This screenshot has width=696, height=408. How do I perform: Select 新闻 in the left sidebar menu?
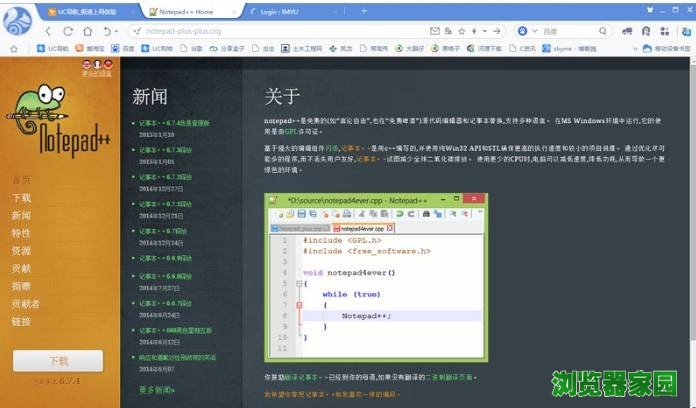point(21,216)
